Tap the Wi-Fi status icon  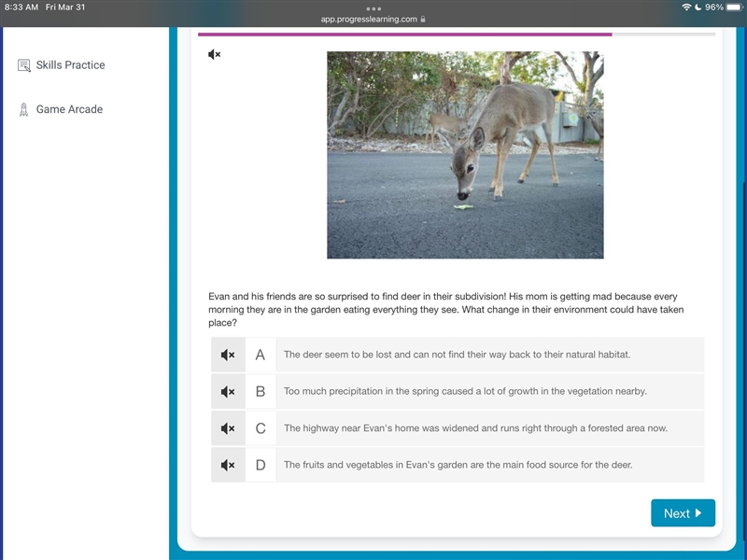point(686,7)
